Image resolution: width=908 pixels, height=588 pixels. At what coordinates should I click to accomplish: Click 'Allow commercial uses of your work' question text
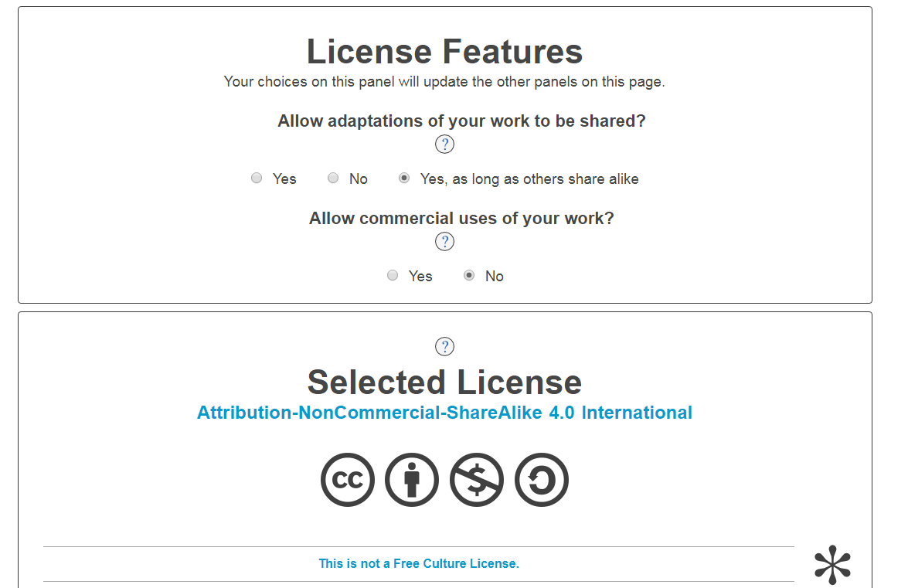461,219
